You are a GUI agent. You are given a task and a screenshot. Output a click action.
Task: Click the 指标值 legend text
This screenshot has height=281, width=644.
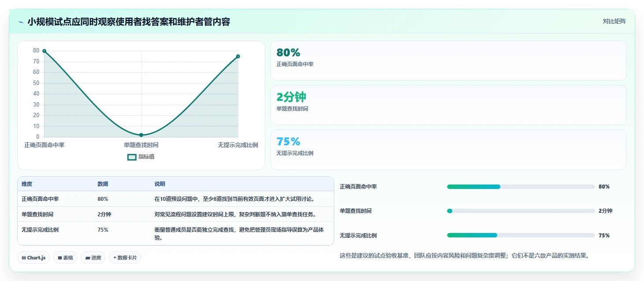pos(146,157)
